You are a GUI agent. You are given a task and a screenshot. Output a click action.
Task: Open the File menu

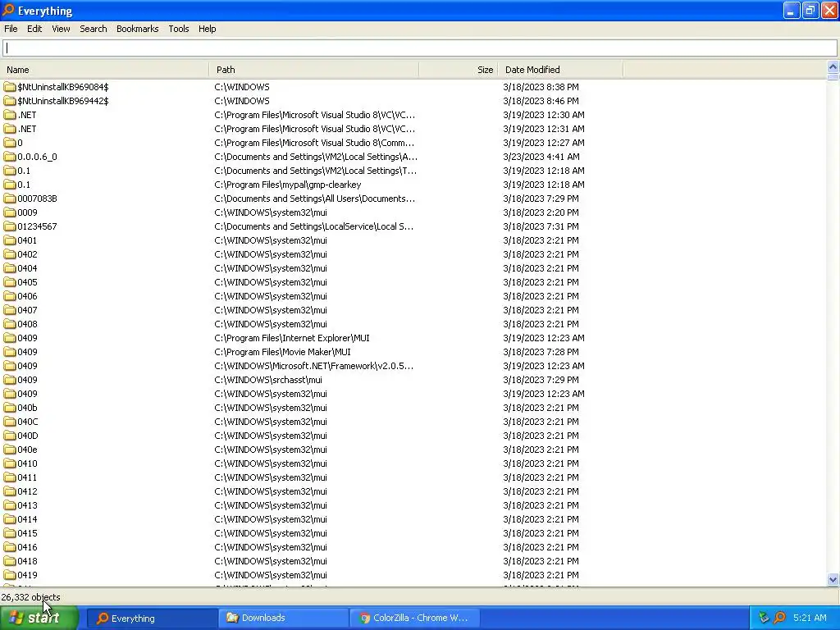[11, 29]
